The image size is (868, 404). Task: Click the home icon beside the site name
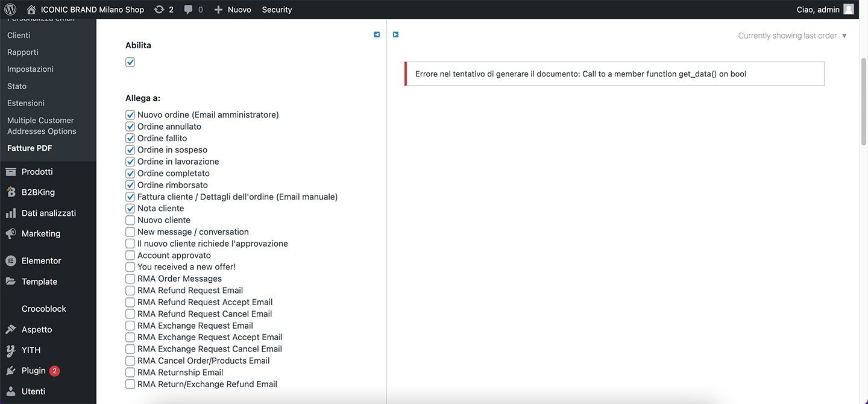pyautogui.click(x=31, y=10)
